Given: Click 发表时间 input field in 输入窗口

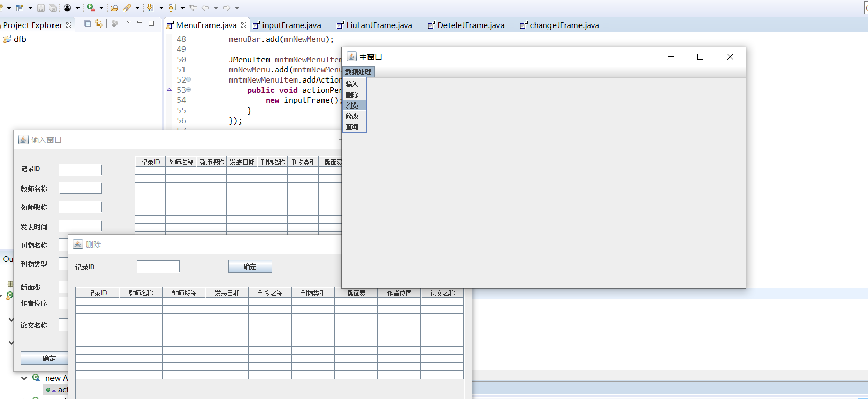Looking at the screenshot, I should pos(80,226).
